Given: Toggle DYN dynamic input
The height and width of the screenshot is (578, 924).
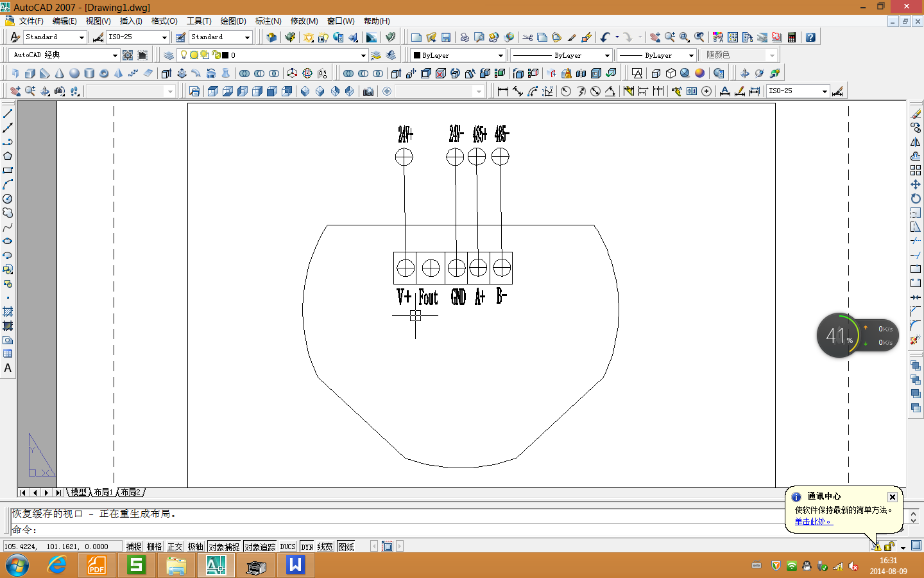Looking at the screenshot, I should coord(307,547).
